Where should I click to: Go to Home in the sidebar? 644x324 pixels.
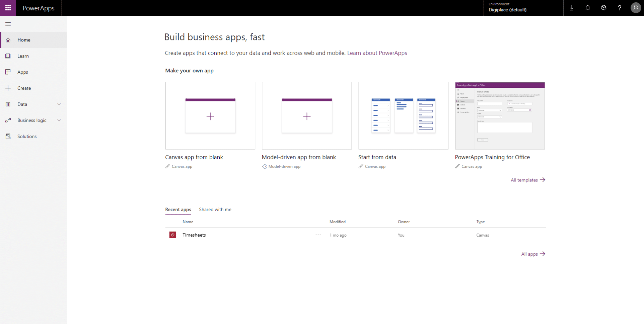33,40
